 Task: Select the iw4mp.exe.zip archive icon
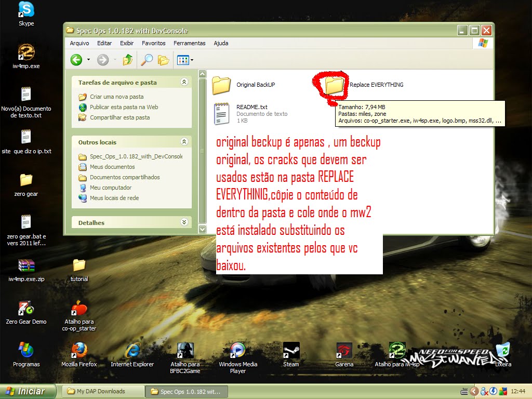[x=26, y=270]
